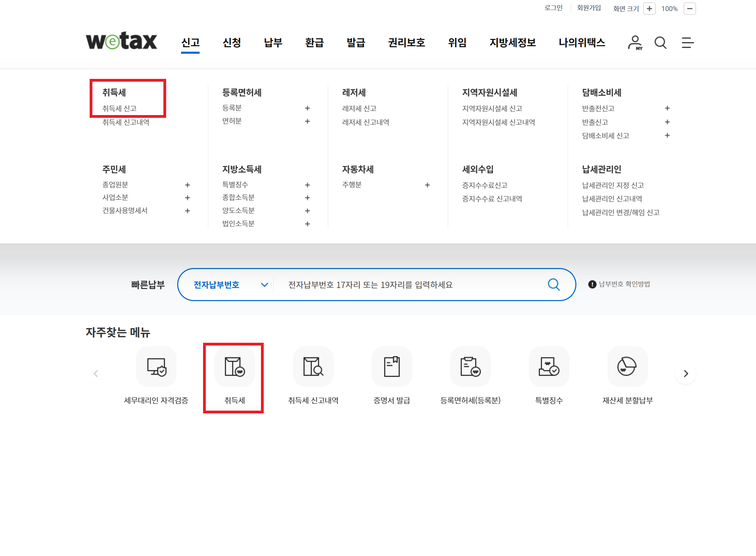Viewport: 756px width, 556px height.
Task: Open the 납부 main menu
Action: pyautogui.click(x=273, y=43)
